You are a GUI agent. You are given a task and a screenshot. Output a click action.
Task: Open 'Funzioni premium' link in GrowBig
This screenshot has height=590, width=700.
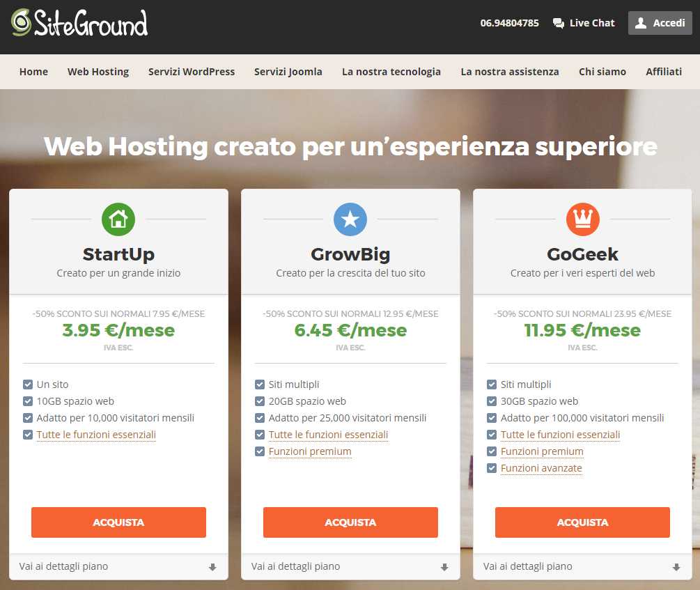click(310, 451)
